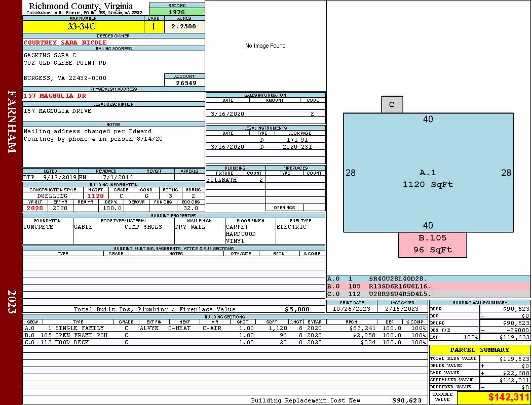Select the deeded owner name Courtney Sara Nicole
The height and width of the screenshot is (405, 532).
pyautogui.click(x=65, y=43)
